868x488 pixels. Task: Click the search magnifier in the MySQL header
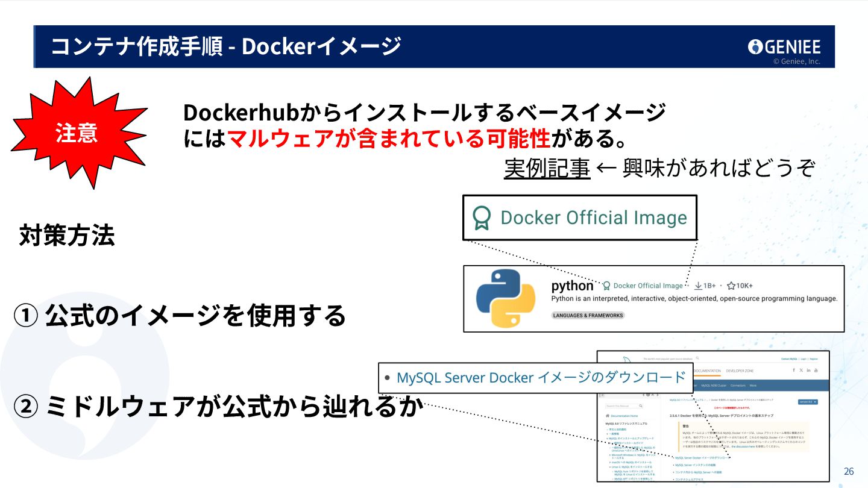697,358
